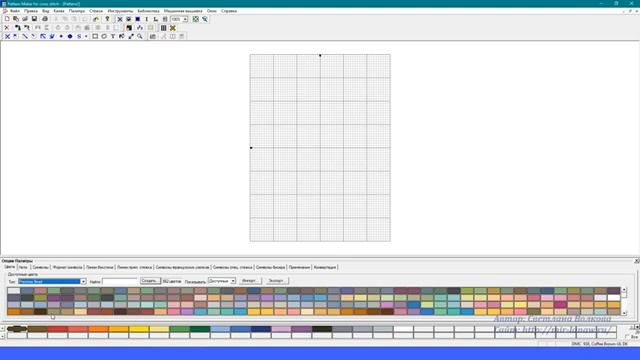Switch to the Формат символа tab
The height and width of the screenshot is (360, 640).
[67, 267]
